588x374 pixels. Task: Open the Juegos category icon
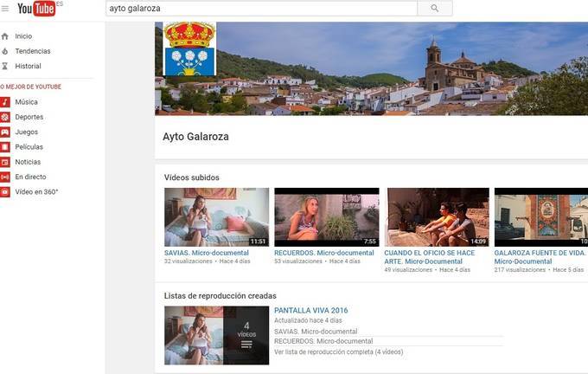coord(5,132)
